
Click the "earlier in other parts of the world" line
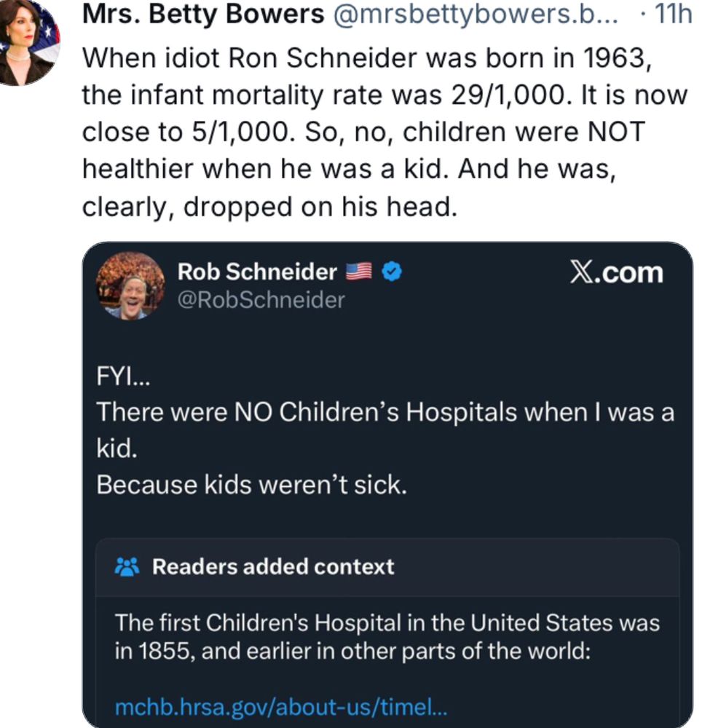pyautogui.click(x=393, y=652)
